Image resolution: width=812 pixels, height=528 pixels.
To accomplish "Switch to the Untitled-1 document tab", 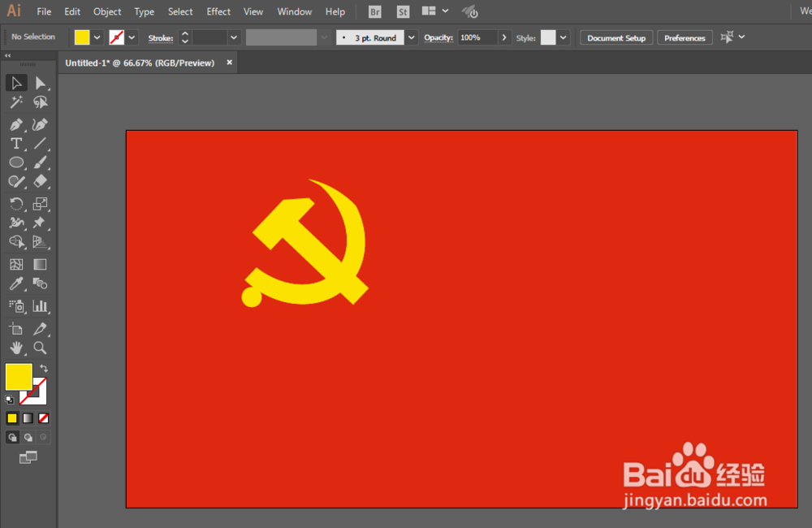I will pyautogui.click(x=140, y=63).
